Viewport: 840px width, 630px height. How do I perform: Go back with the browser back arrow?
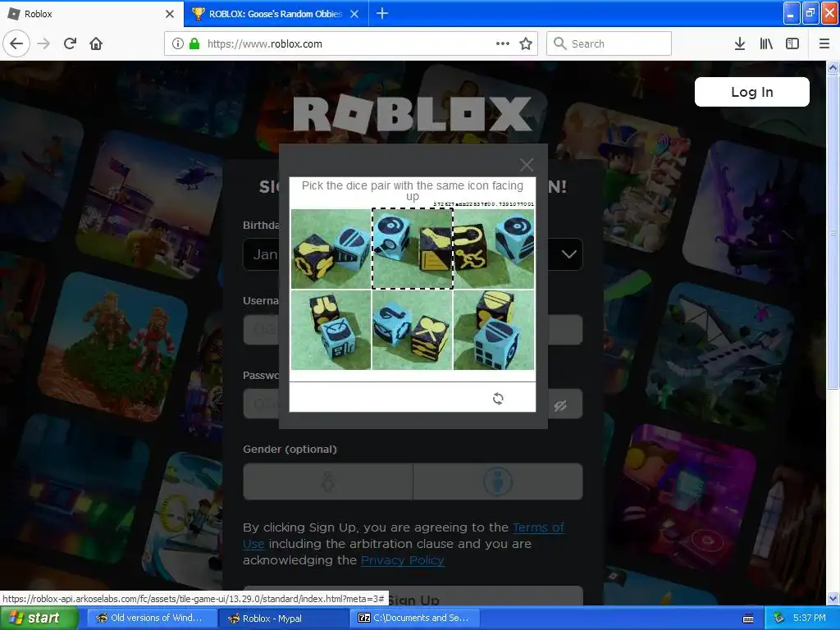[16, 43]
